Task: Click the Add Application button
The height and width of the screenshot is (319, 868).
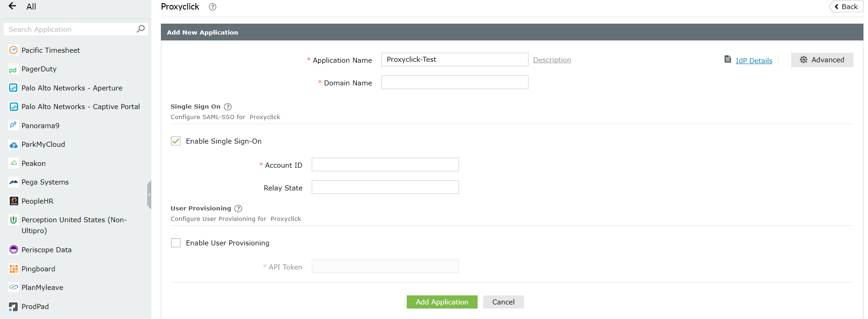Action: [442, 302]
